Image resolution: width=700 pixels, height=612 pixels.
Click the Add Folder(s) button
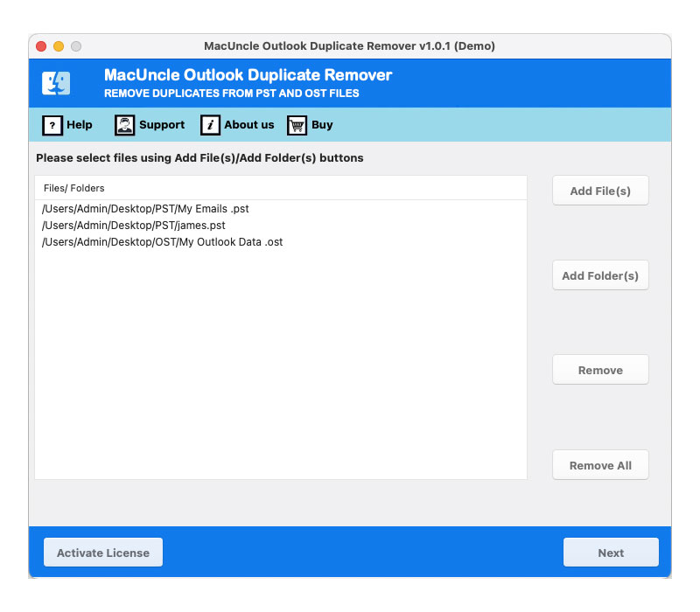[x=600, y=275]
